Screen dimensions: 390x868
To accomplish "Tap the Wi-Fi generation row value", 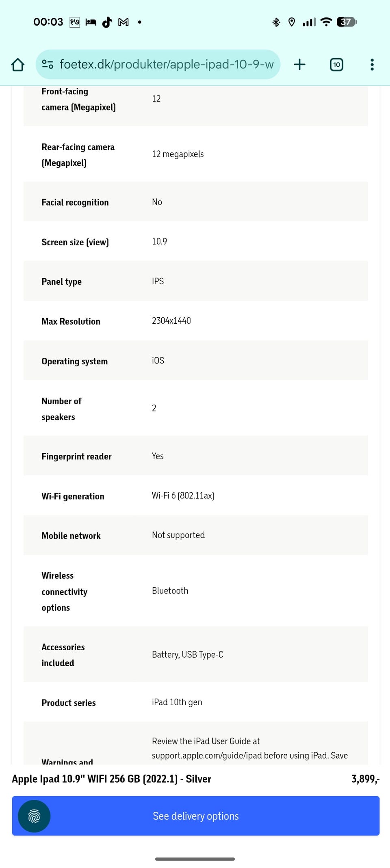I will click(x=183, y=496).
